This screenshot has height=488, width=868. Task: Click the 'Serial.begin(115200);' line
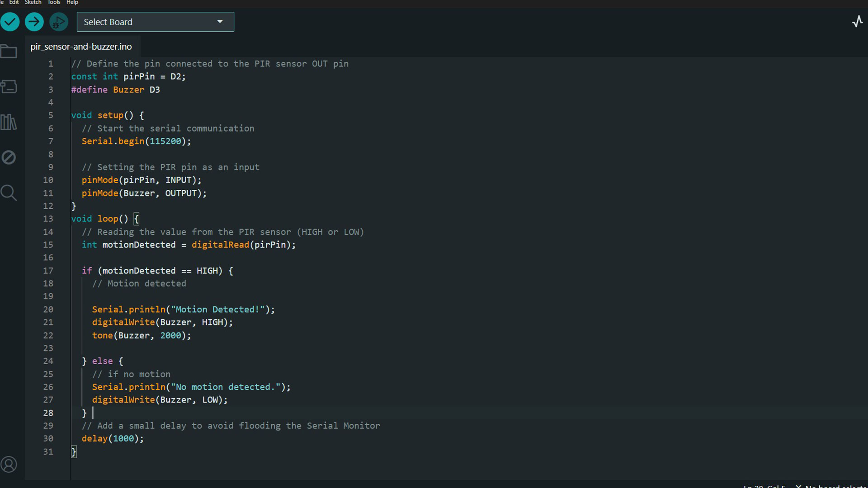(136, 141)
